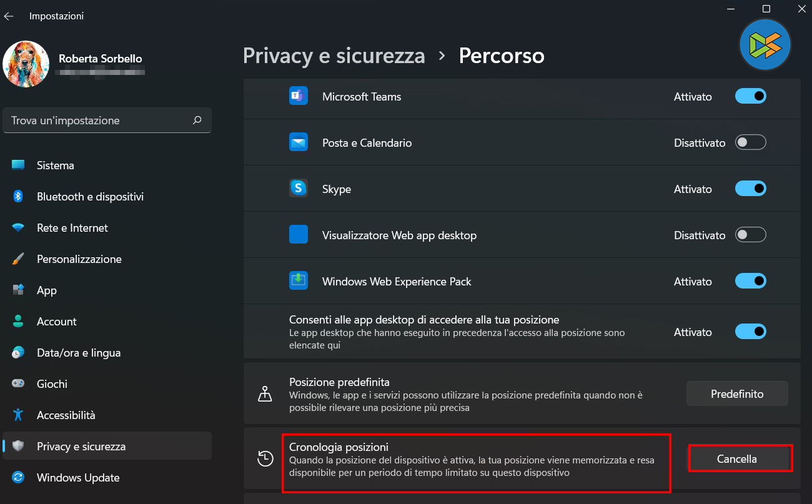This screenshot has width=812, height=504.
Task: Click the Skype app icon
Action: click(298, 189)
